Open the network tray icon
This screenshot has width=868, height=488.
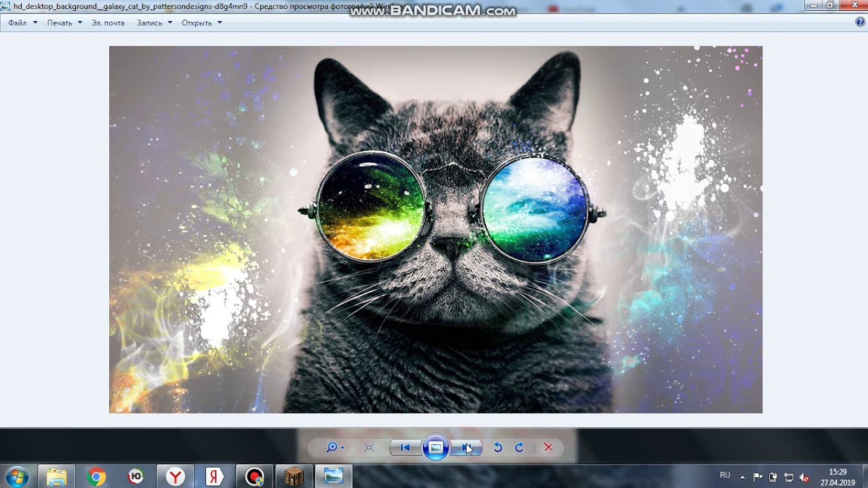click(x=789, y=477)
